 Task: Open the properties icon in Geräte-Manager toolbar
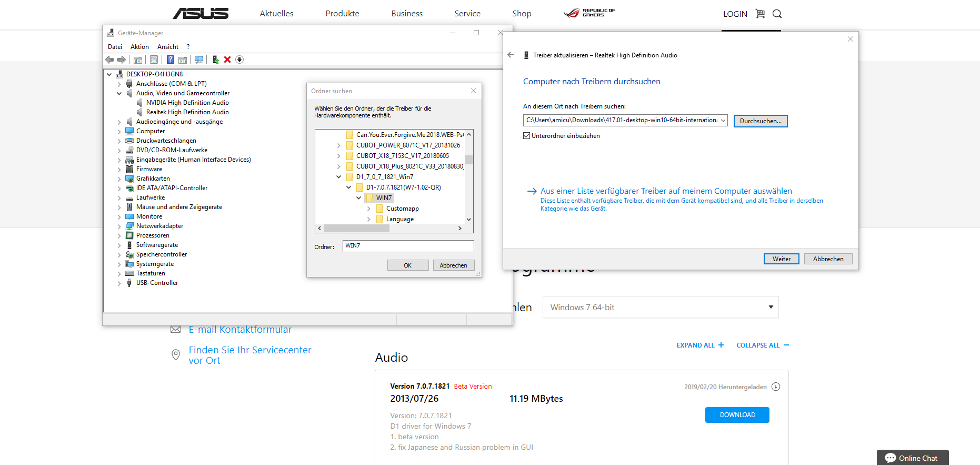pyautogui.click(x=154, y=60)
